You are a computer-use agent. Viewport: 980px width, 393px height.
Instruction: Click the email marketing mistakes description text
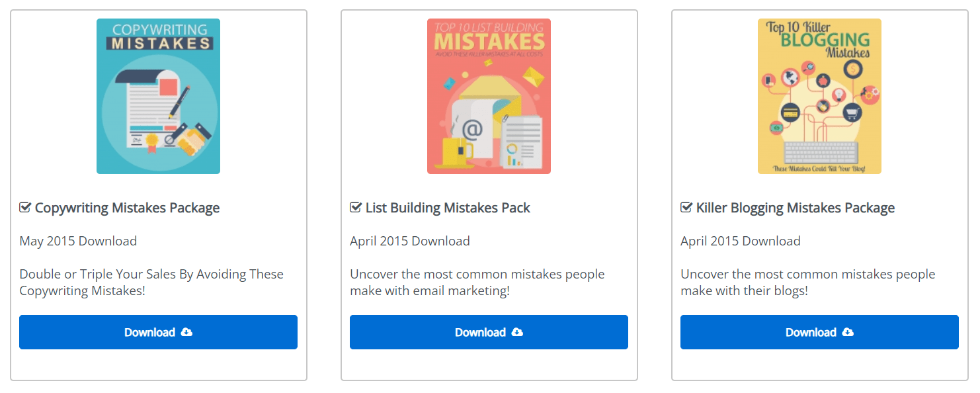(x=477, y=283)
